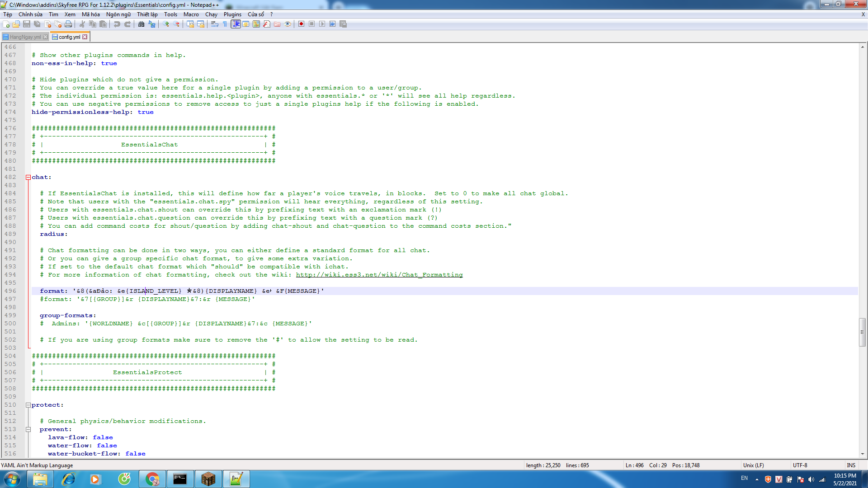Click the Save Recorded Macro icon

343,24
